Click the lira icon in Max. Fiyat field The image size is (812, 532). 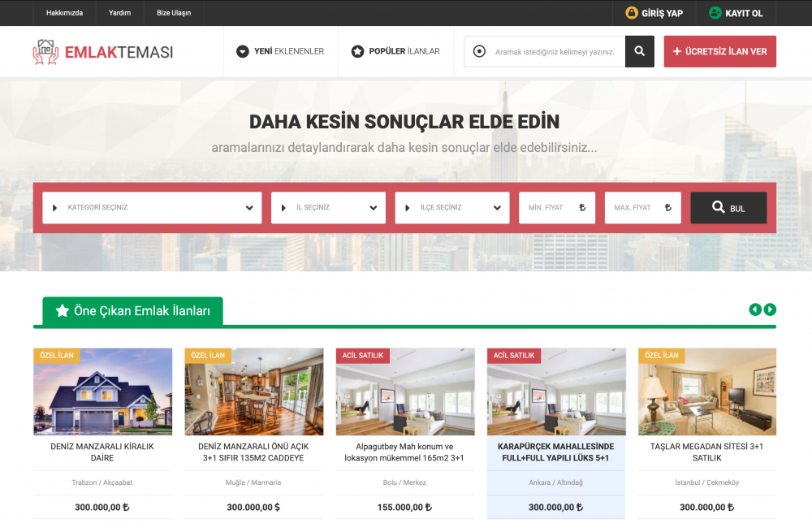(668, 207)
